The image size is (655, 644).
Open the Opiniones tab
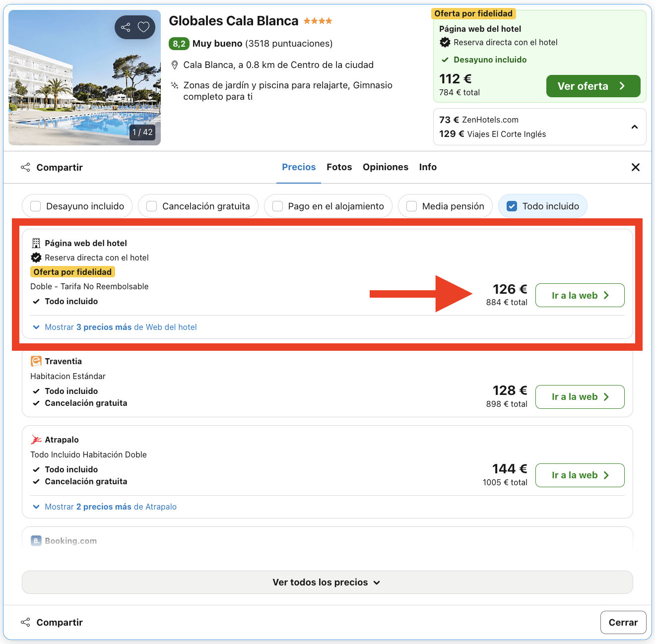[x=385, y=167]
